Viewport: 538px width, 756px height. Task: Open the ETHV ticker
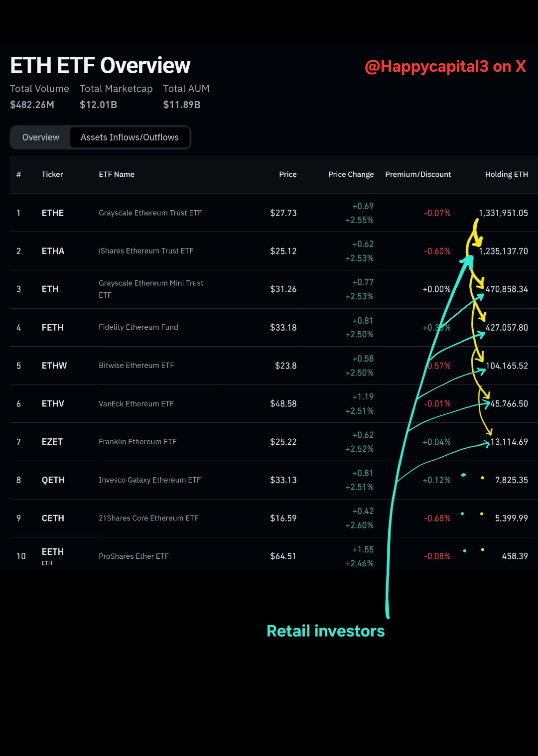click(53, 403)
